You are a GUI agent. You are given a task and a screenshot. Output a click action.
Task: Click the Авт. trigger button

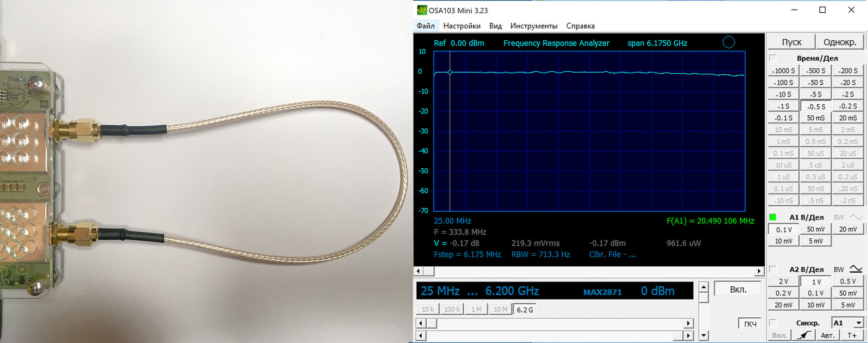pos(827,335)
